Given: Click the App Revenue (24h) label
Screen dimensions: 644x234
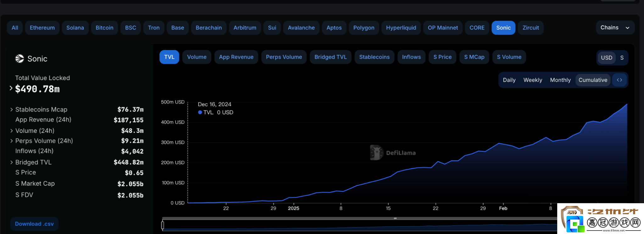Looking at the screenshot, I should point(43,120).
